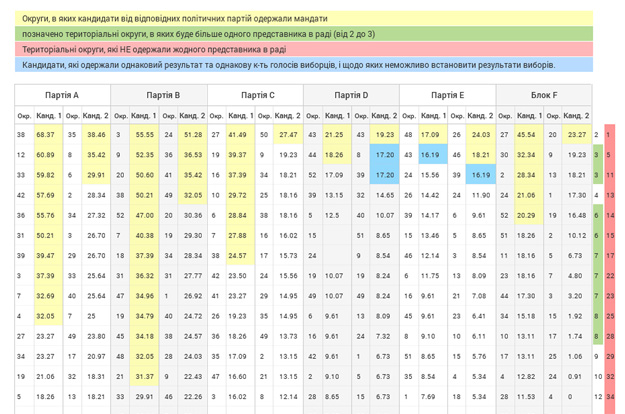Click the Партія E column header
625x414 pixels.
tap(447, 95)
